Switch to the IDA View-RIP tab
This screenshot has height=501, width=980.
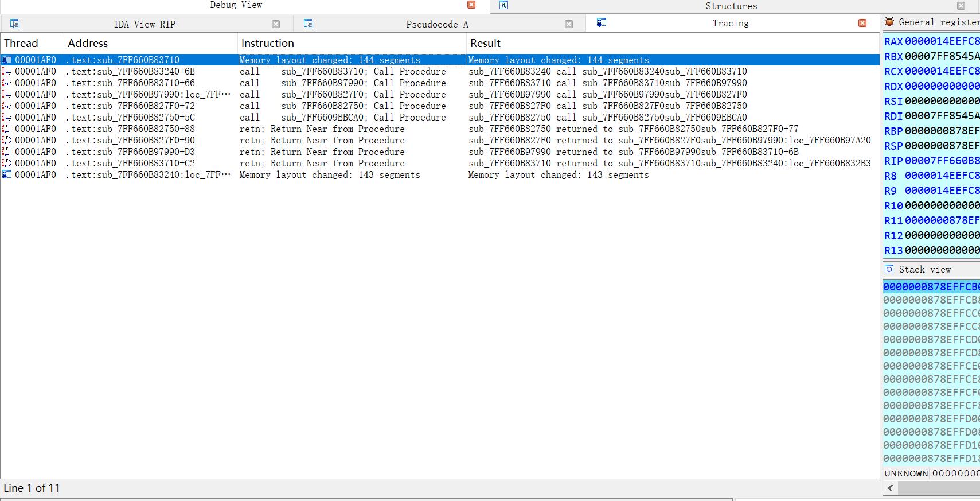point(145,24)
